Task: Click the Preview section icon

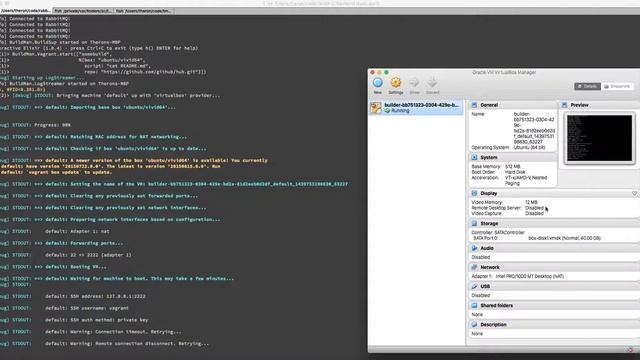Action: (x=564, y=105)
